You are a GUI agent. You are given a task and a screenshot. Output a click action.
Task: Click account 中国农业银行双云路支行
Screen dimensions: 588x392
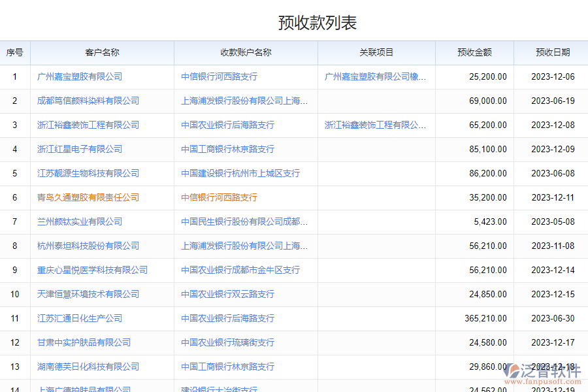[227, 294]
